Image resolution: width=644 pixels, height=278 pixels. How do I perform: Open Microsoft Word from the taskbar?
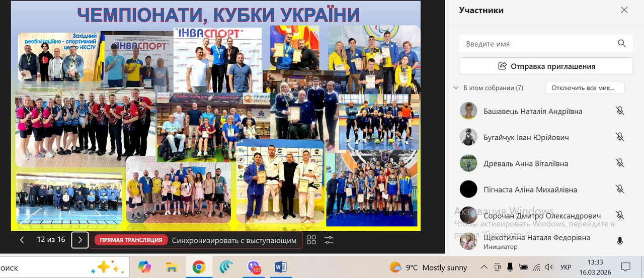[x=280, y=267]
